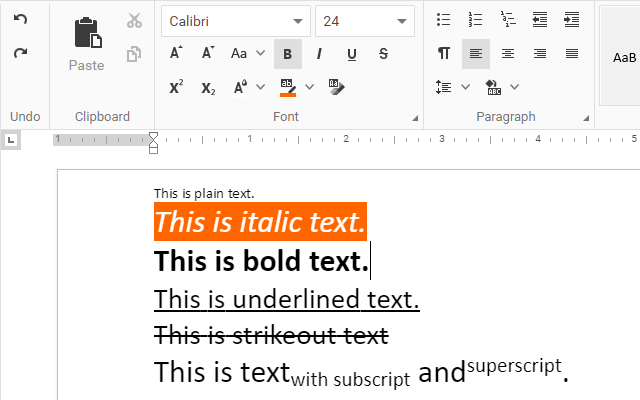The image size is (640, 400).
Task: Justify text alignment
Action: tap(572, 53)
